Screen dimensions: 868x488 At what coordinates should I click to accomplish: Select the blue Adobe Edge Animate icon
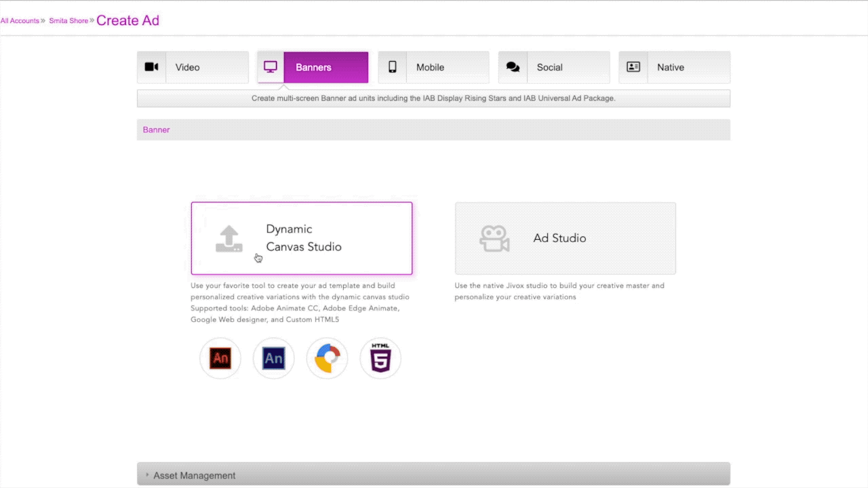pos(274,358)
